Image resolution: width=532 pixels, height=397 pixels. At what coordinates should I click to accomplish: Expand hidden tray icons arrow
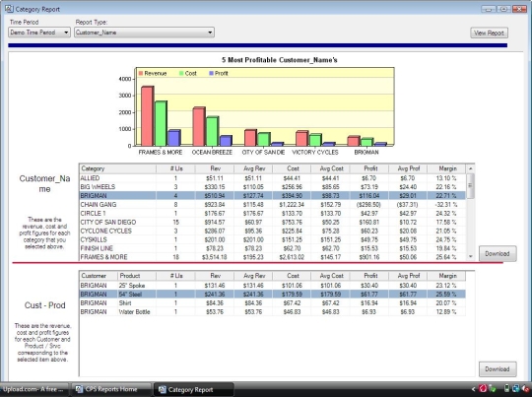pos(474,389)
